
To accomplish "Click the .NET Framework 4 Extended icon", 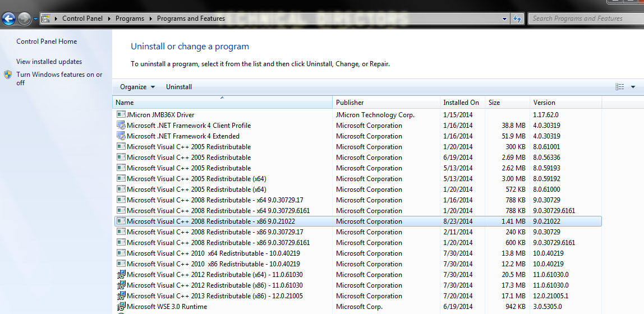I will pos(121,136).
